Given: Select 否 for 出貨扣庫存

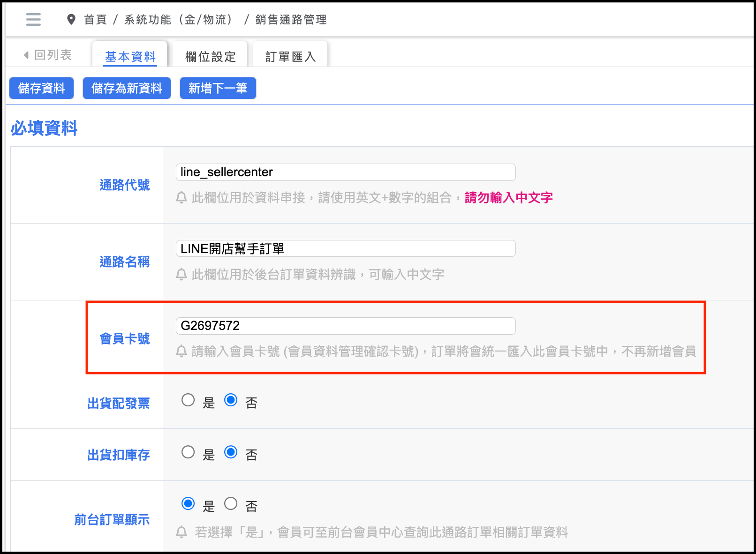Looking at the screenshot, I should 231,452.
